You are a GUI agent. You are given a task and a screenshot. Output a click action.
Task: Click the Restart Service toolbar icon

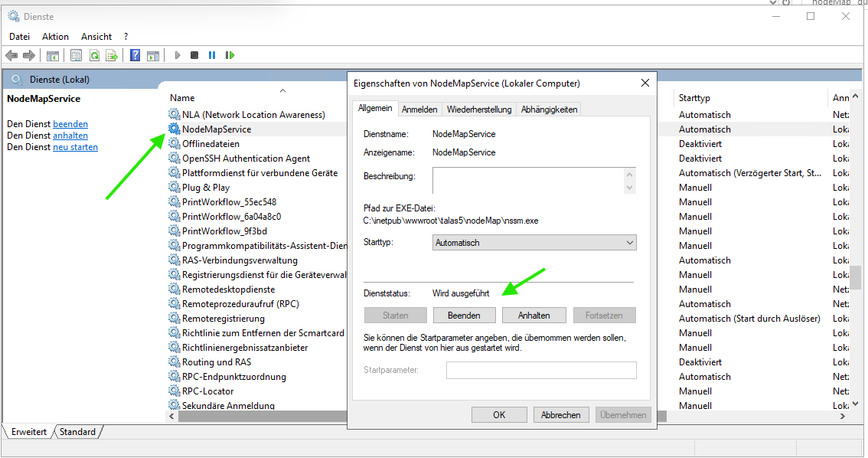pos(230,55)
